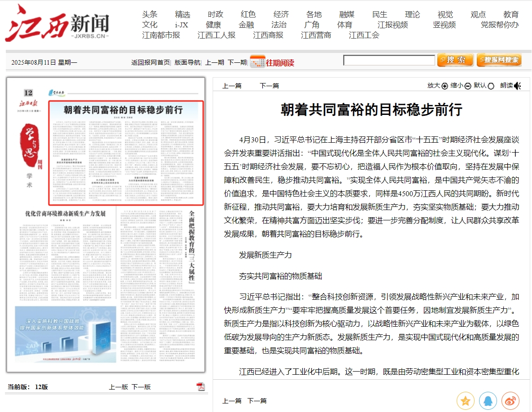The height and width of the screenshot is (412, 532).
Task: Open 江南都市报 from navigation
Action: click(x=161, y=35)
